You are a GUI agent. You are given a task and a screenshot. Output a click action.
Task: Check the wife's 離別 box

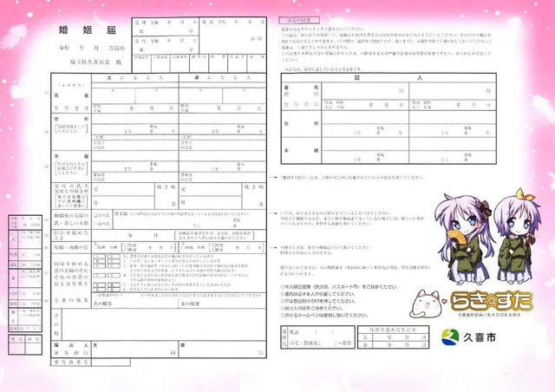pos(213,250)
